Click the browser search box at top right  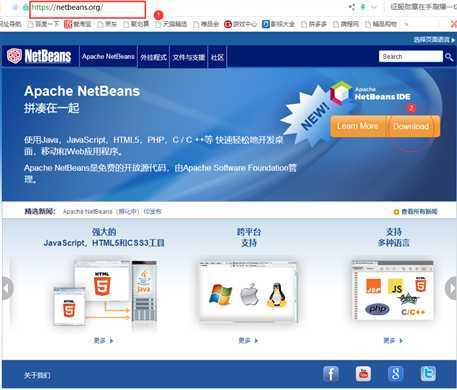(x=423, y=7)
